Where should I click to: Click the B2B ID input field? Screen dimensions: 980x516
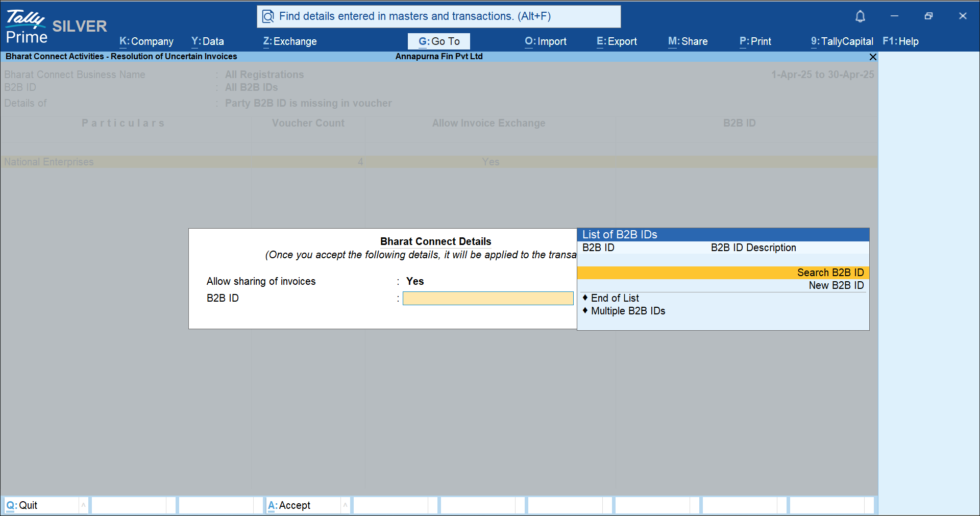[488, 299]
